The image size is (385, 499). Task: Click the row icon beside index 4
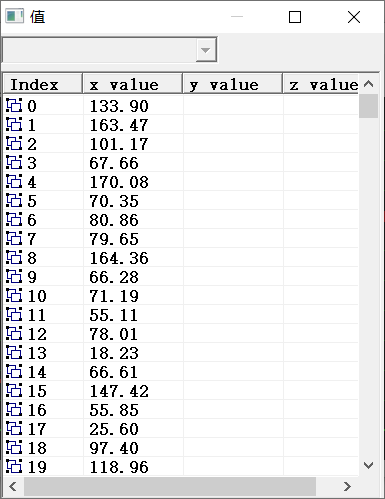(x=14, y=181)
